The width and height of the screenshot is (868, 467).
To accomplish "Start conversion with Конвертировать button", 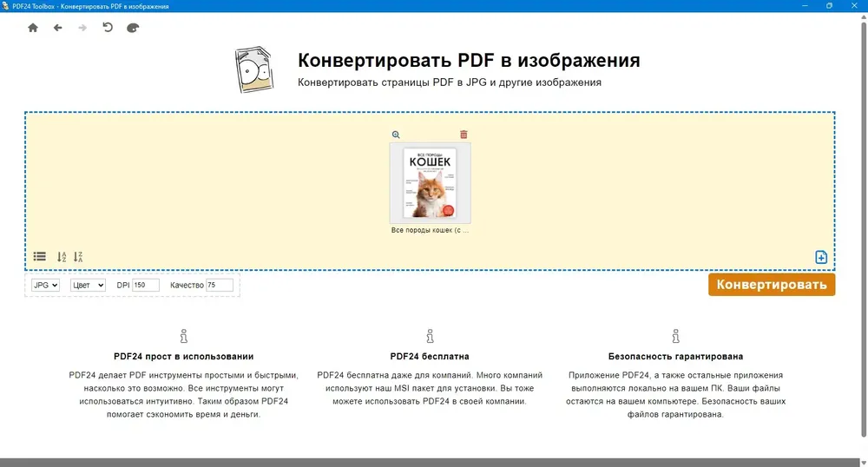I will click(772, 285).
